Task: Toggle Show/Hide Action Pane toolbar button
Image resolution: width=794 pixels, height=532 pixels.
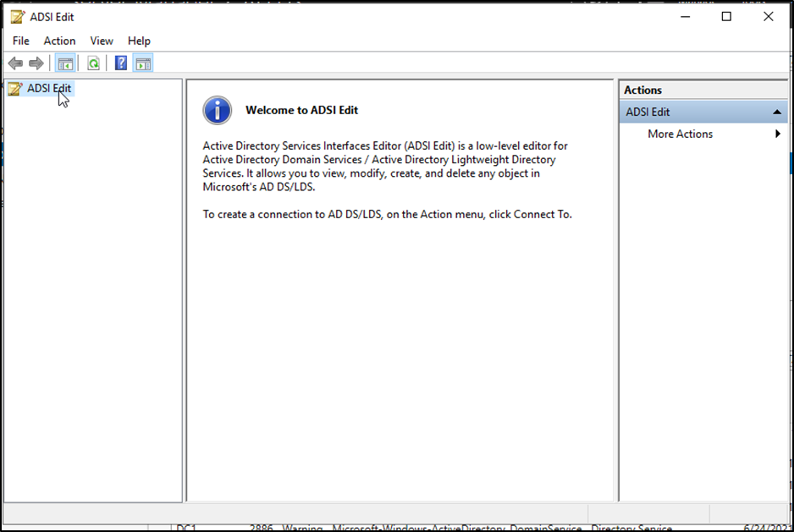Action: (143, 63)
